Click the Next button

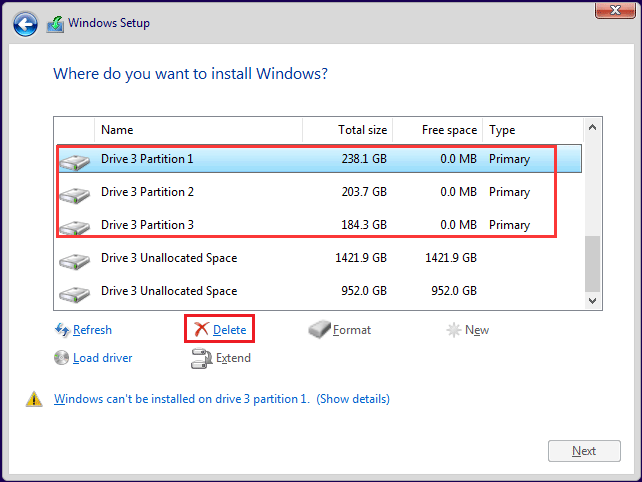(584, 451)
